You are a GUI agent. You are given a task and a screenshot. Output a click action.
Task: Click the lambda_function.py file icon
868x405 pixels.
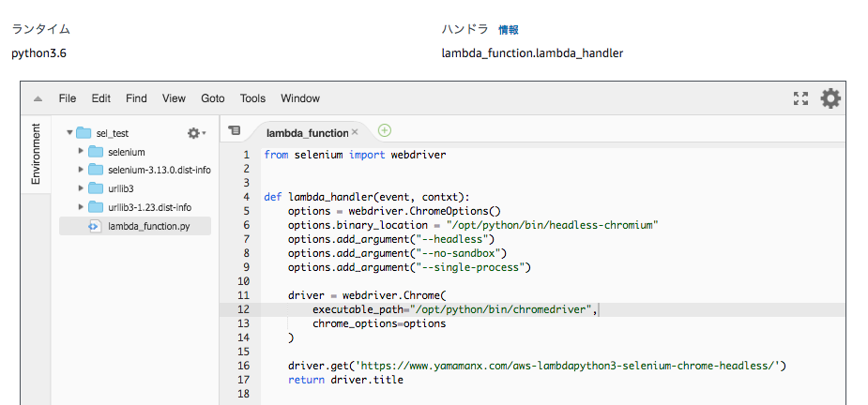point(94,226)
